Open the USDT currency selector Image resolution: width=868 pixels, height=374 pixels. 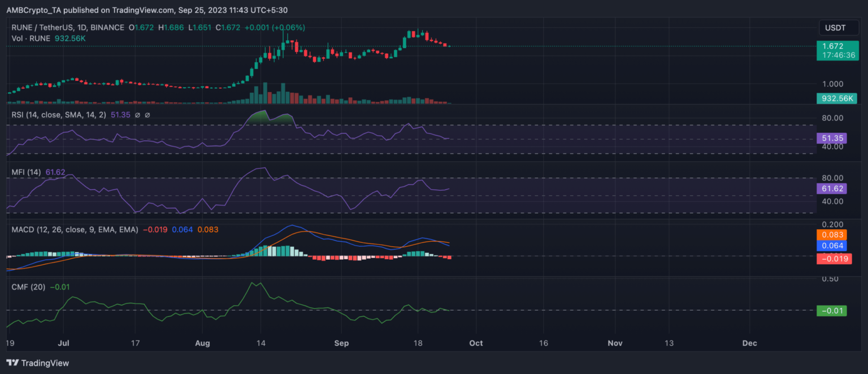click(x=834, y=27)
